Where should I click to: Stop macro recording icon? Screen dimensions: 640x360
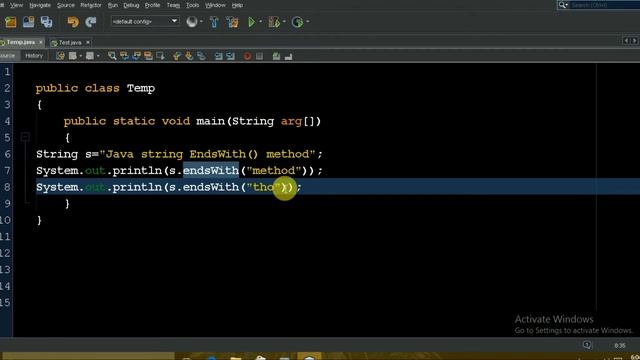[260, 56]
